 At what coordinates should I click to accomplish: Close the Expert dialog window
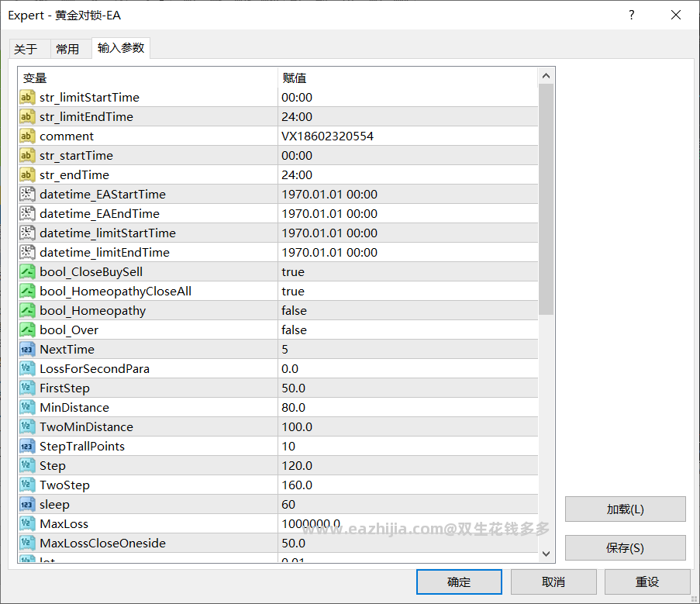[676, 16]
